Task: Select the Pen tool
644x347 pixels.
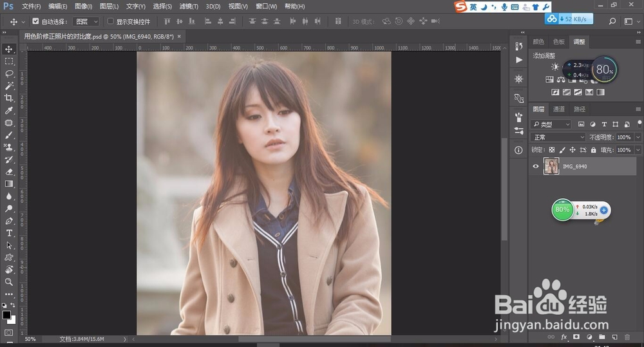Action: click(8, 221)
